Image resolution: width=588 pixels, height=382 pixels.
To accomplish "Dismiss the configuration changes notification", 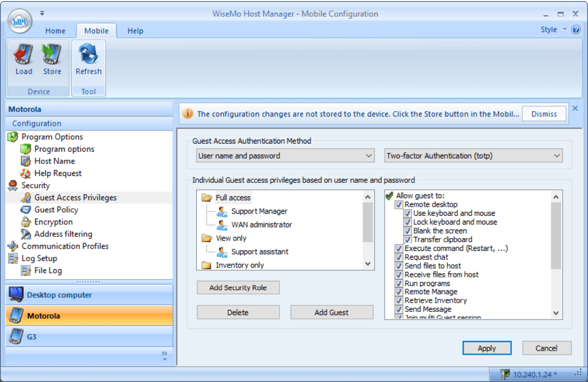I will 544,114.
